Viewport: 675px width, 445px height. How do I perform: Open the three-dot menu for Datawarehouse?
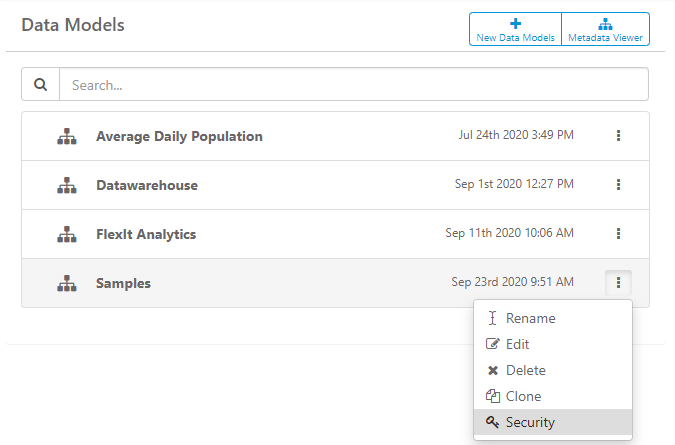coord(618,185)
